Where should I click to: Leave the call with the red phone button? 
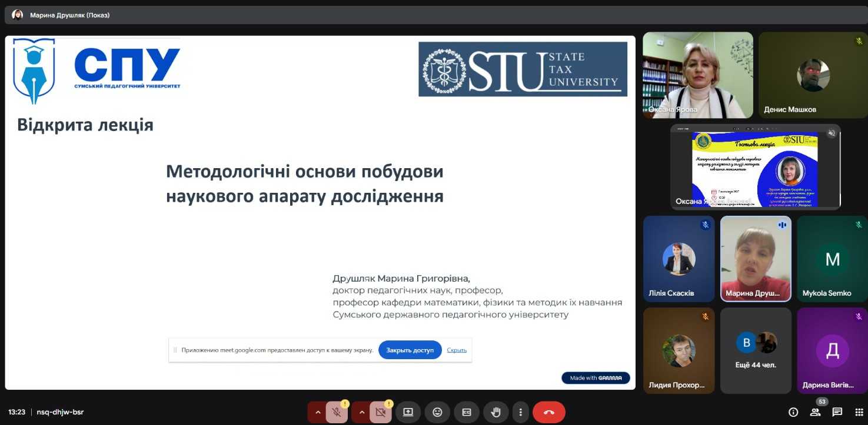[x=548, y=412]
